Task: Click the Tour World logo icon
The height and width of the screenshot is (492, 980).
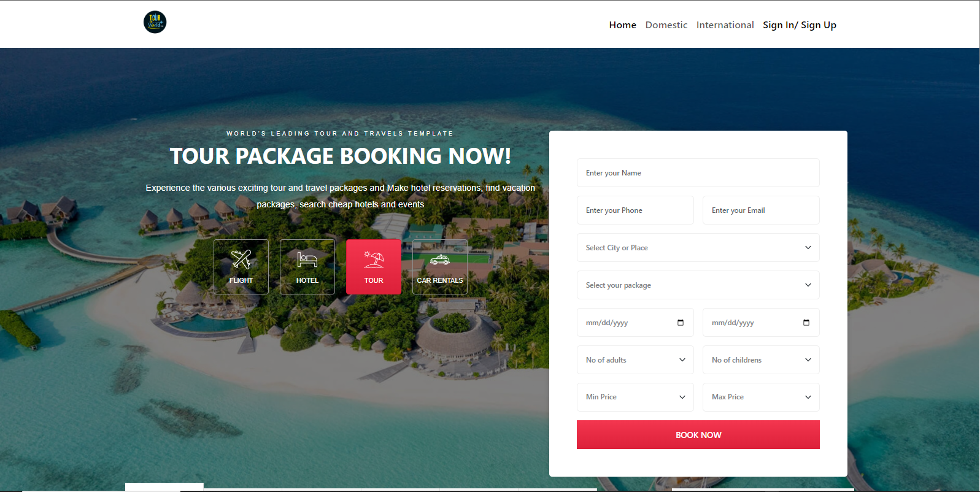Action: click(x=155, y=22)
